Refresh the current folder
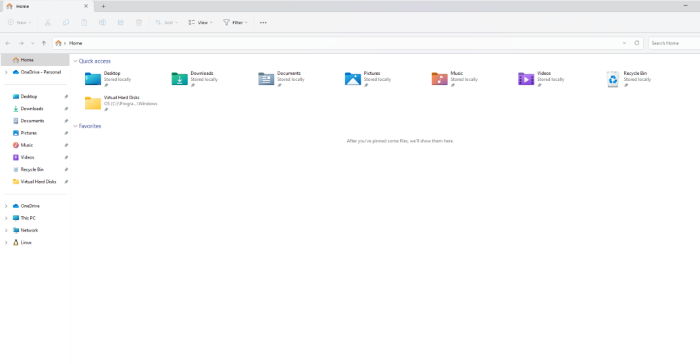The height and width of the screenshot is (364, 700). 637,43
